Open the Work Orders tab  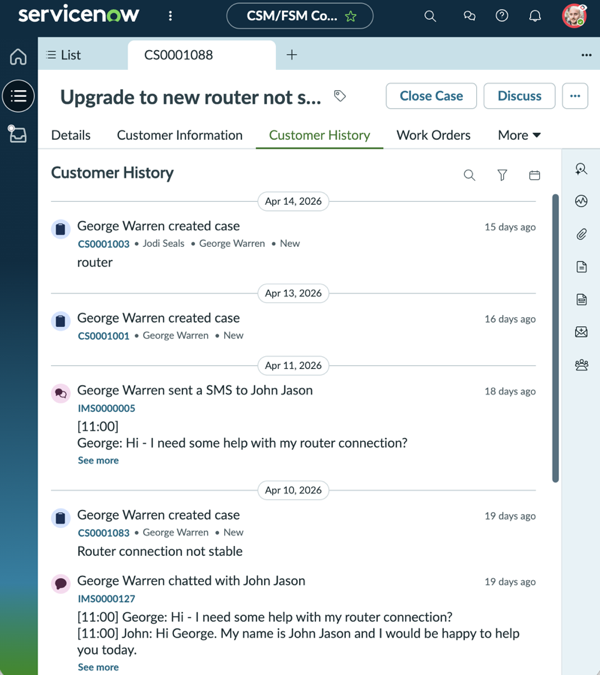433,135
